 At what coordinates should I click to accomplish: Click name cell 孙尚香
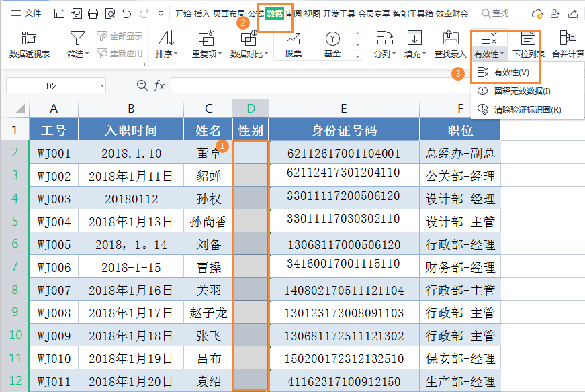(x=208, y=222)
